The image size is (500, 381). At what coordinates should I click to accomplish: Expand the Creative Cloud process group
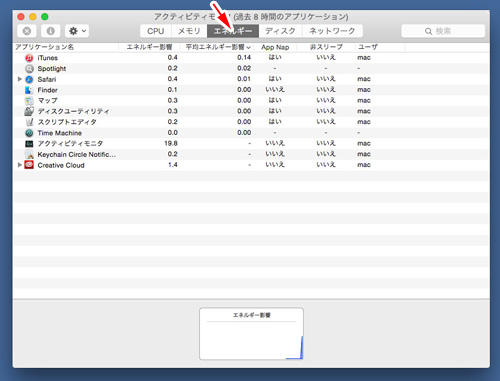point(20,165)
